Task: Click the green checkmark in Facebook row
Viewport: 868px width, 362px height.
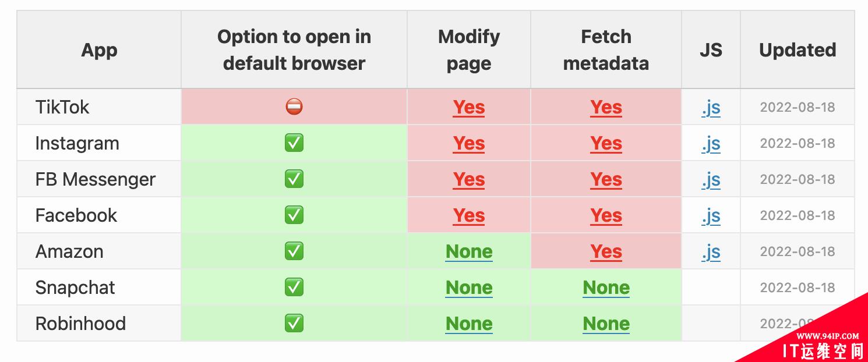Action: point(294,215)
